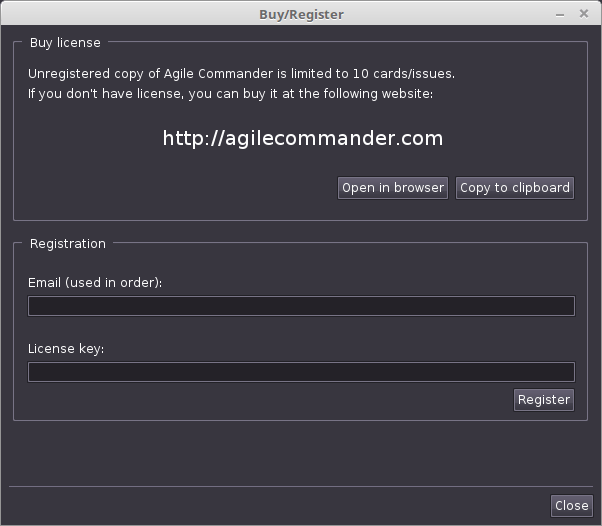Click the http://agilecommander.com URL text
The height and width of the screenshot is (526, 602).
click(x=303, y=138)
